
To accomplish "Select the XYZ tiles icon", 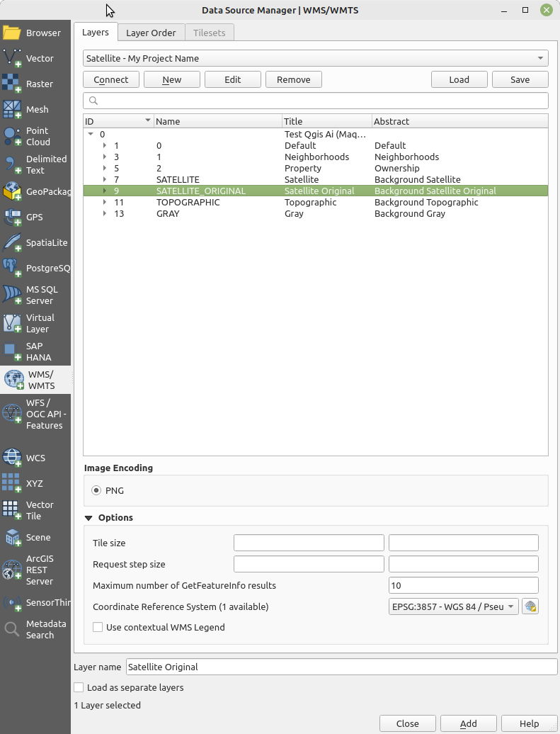I will click(x=12, y=483).
